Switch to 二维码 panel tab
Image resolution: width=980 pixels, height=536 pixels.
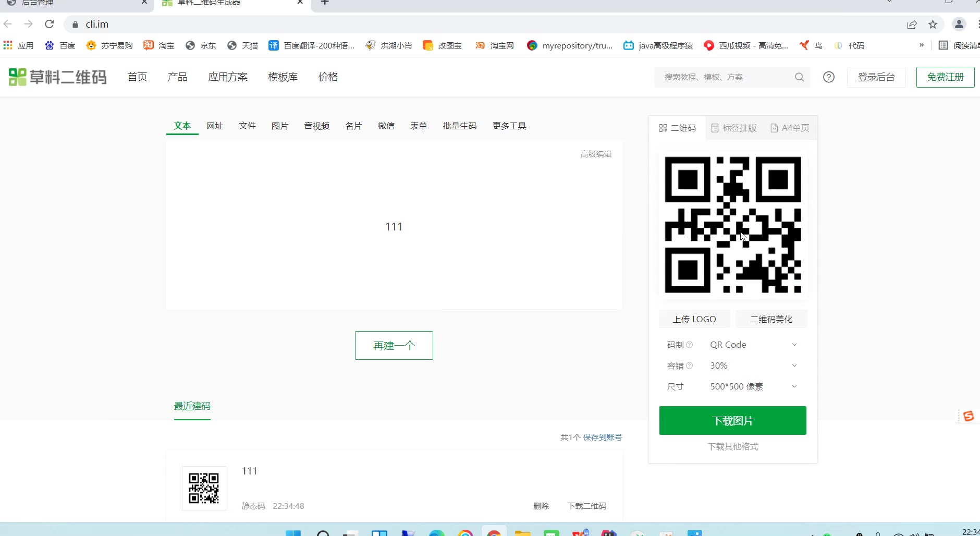(x=677, y=128)
